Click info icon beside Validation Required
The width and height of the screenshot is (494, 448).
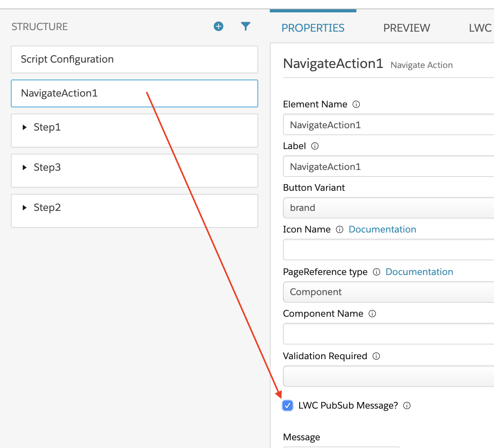[x=376, y=356]
